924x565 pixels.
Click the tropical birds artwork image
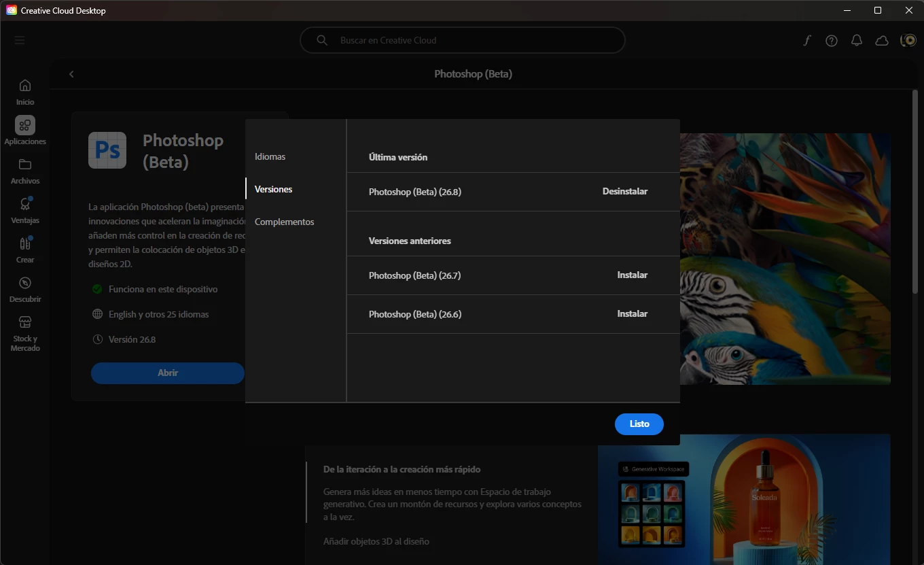click(x=785, y=259)
